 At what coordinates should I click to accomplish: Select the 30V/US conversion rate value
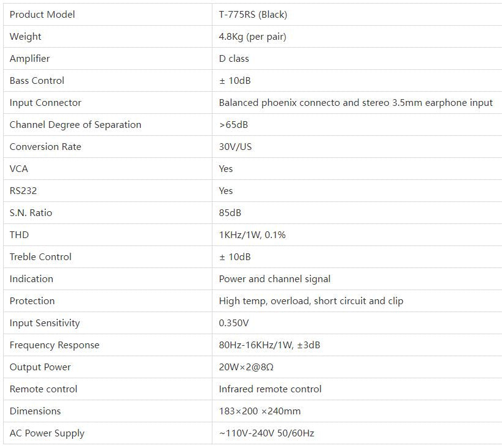(235, 147)
